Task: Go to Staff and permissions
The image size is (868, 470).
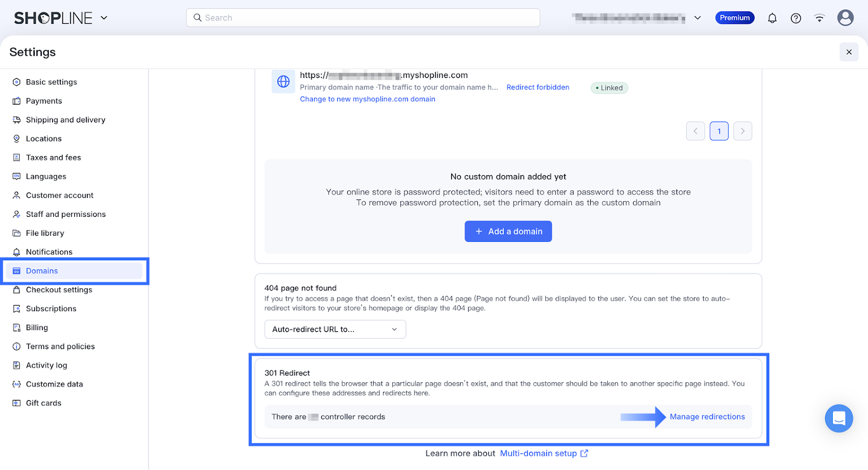Action: pyautogui.click(x=66, y=214)
